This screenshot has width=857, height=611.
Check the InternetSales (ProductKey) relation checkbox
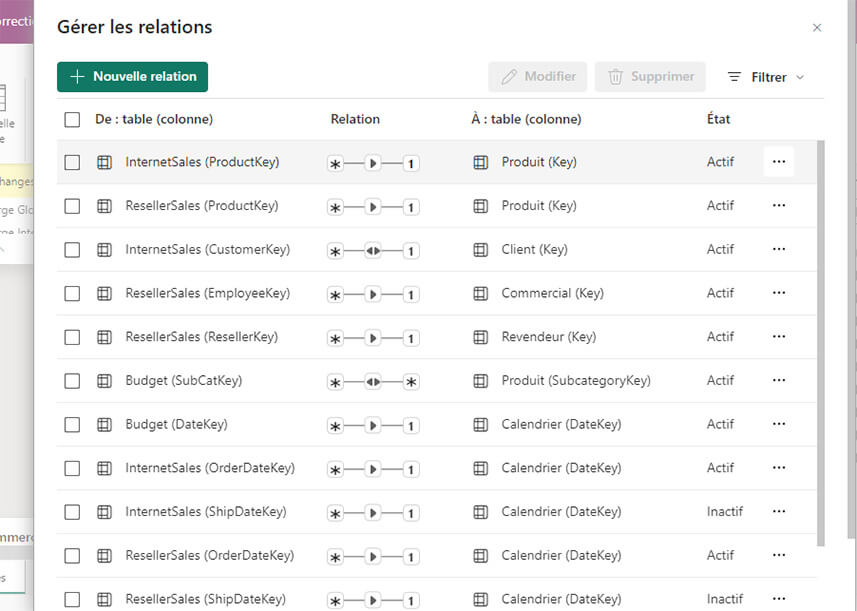pyautogui.click(x=72, y=162)
